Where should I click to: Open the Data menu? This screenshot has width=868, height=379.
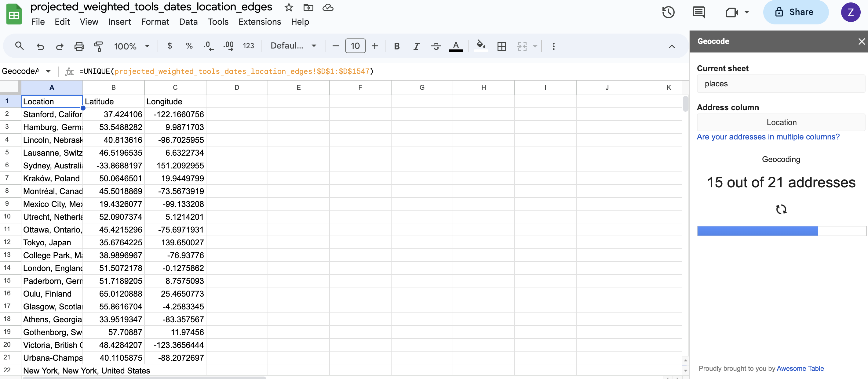pos(188,22)
